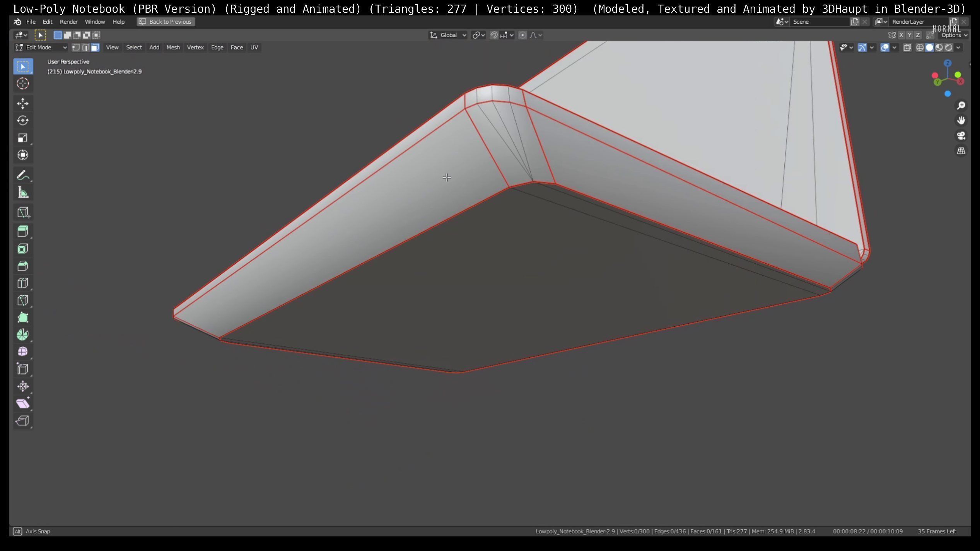Select the Measure ruler tool
The height and width of the screenshot is (551, 980).
point(23,193)
